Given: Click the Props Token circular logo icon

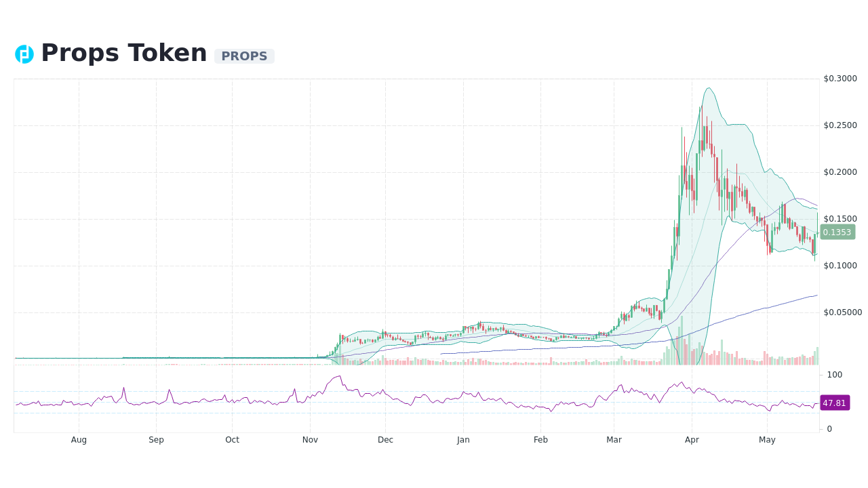Looking at the screenshot, I should (x=24, y=54).
